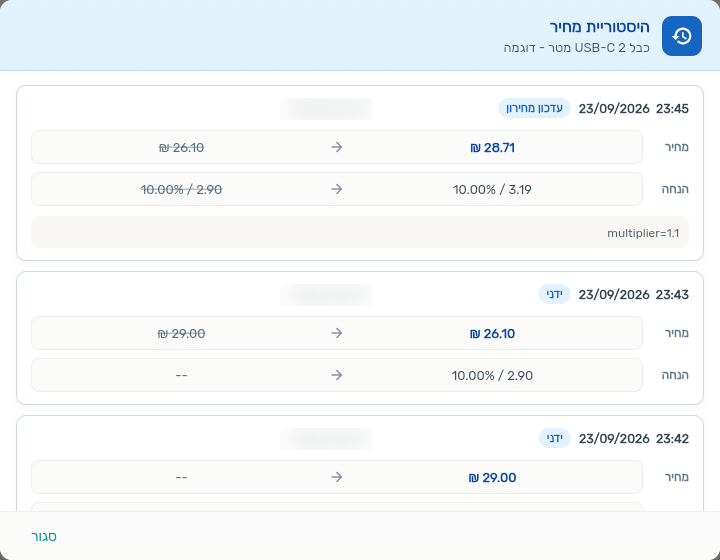Click the עדכון מחירון badge
The height and width of the screenshot is (560, 720).
coord(534,108)
